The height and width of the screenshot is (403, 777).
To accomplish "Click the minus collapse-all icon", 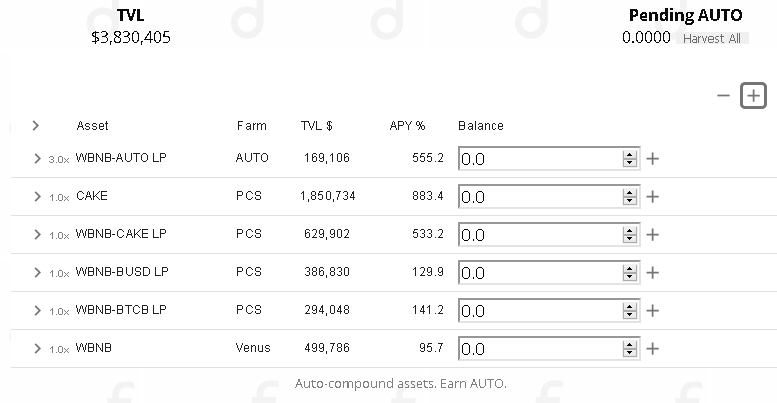I will (724, 96).
